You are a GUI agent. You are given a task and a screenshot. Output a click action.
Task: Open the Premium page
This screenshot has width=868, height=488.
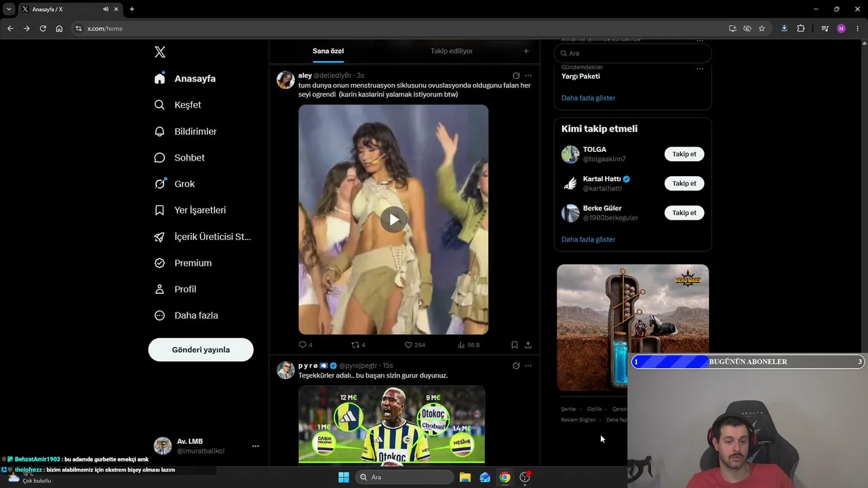[183, 263]
